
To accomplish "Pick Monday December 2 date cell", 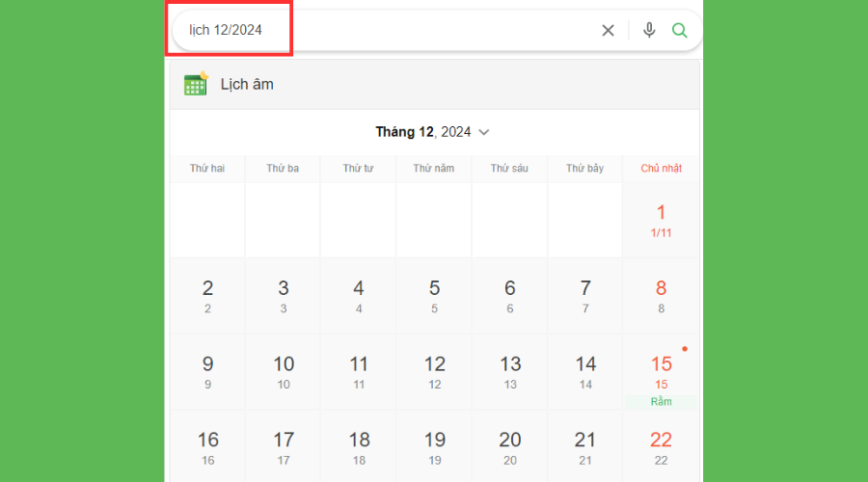I will tap(207, 295).
